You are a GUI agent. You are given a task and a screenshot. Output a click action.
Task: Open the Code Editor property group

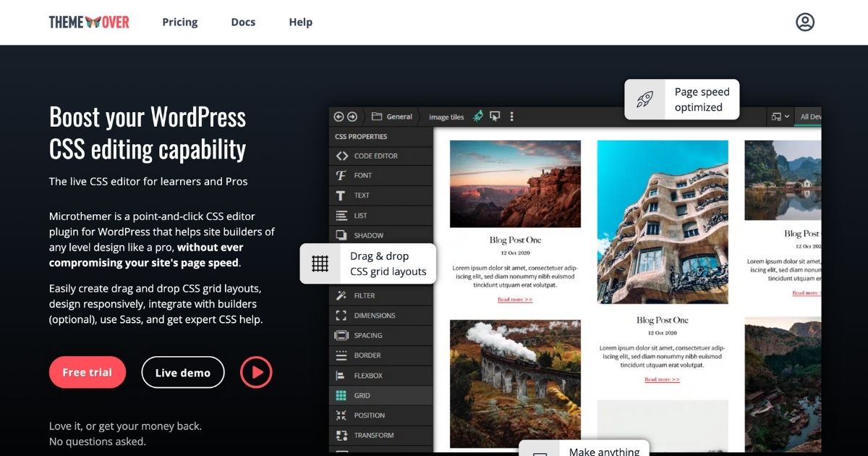point(381,156)
